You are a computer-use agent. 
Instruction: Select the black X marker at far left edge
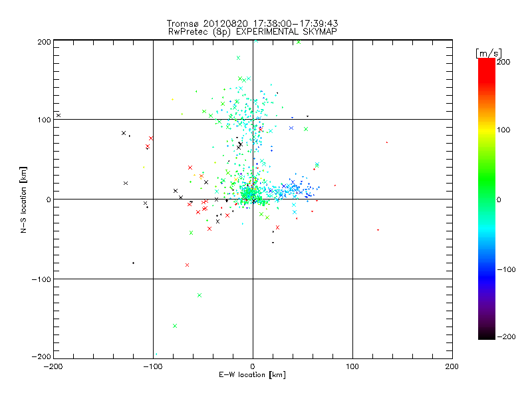tap(59, 115)
